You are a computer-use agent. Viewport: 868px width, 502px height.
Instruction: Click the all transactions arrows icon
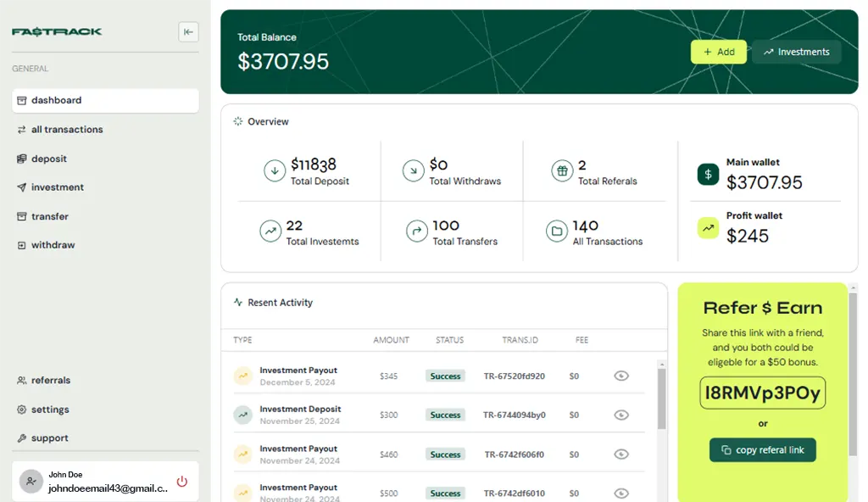pos(21,130)
